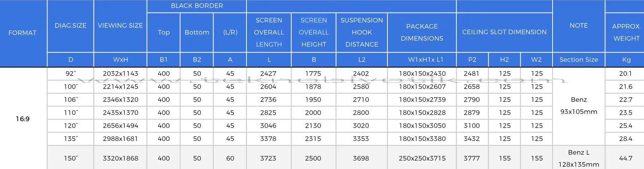This screenshot has width=644, height=169.
Task: Click the BLACK BORDER header cell
Action: pos(197,6)
